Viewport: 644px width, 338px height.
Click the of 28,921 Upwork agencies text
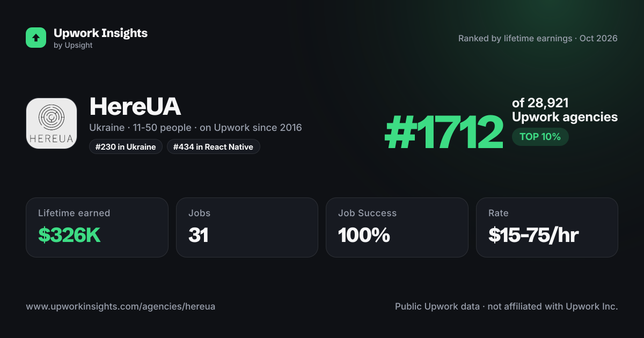565,110
